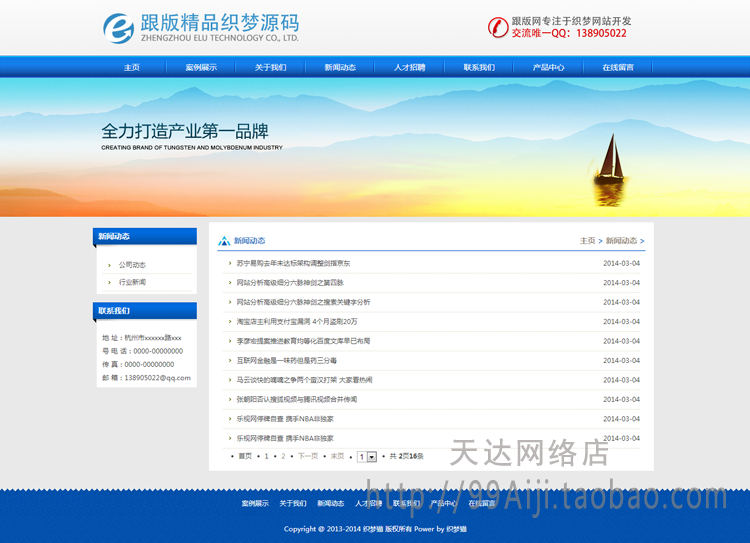Click the 地址 杭州市 address line
Image resolution: width=750 pixels, height=543 pixels.
(142, 338)
